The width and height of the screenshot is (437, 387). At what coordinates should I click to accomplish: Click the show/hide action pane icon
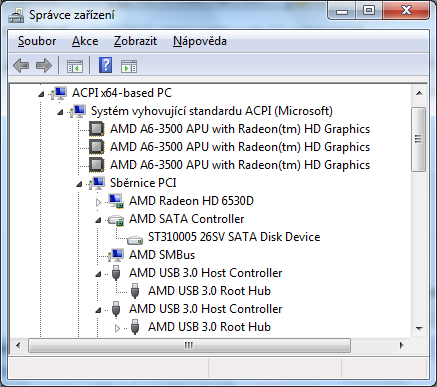click(x=129, y=66)
